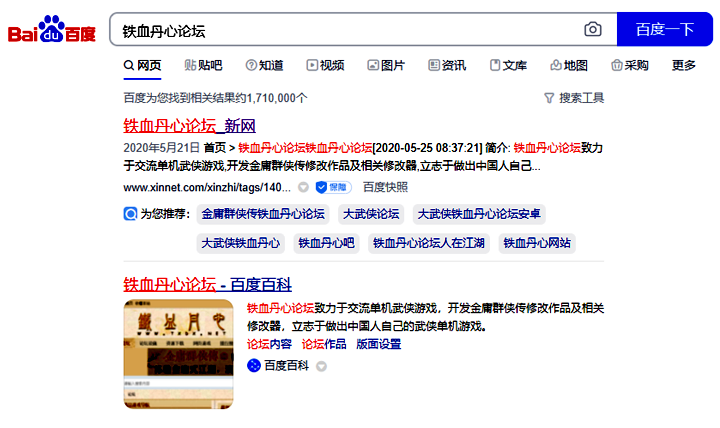Open the 更多 menu
Viewport: 720px width, 428px height.
pyautogui.click(x=684, y=66)
